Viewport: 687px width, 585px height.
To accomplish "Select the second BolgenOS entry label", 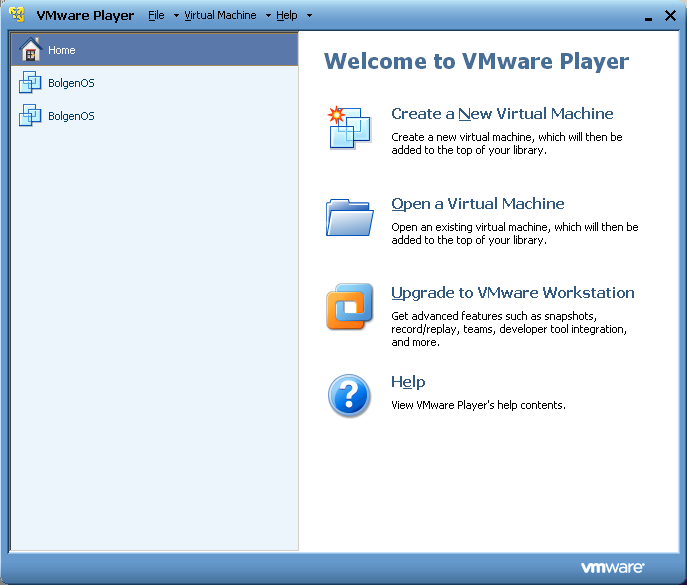I will 71,116.
